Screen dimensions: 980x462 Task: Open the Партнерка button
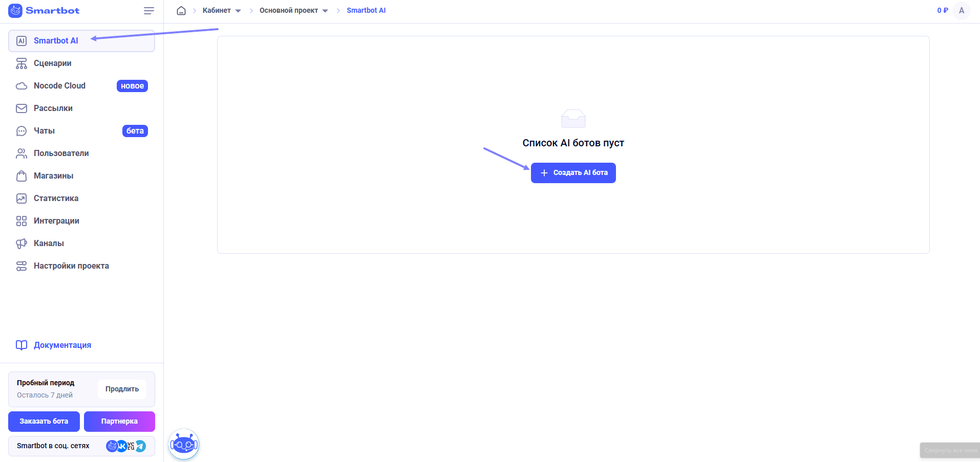pyautogui.click(x=119, y=422)
